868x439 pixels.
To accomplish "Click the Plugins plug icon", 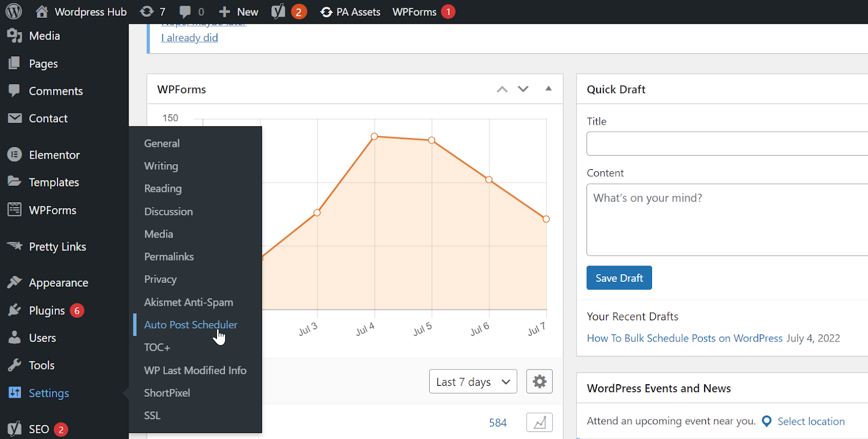I will pyautogui.click(x=15, y=310).
